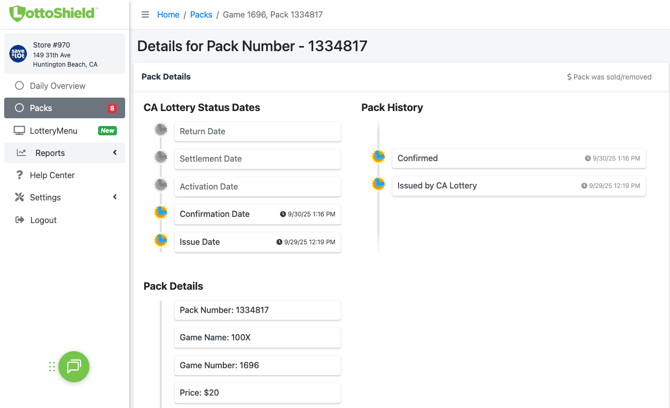Viewport: 670px width, 408px height.
Task: Expand the Settings sidebar submenu
Action: click(65, 197)
